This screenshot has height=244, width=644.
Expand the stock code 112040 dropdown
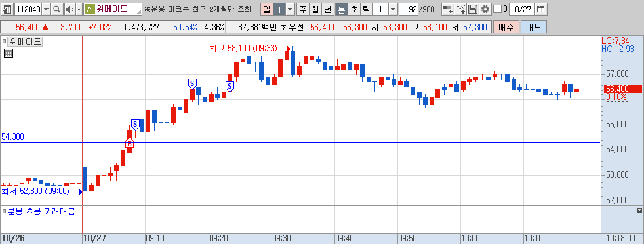pyautogui.click(x=46, y=9)
